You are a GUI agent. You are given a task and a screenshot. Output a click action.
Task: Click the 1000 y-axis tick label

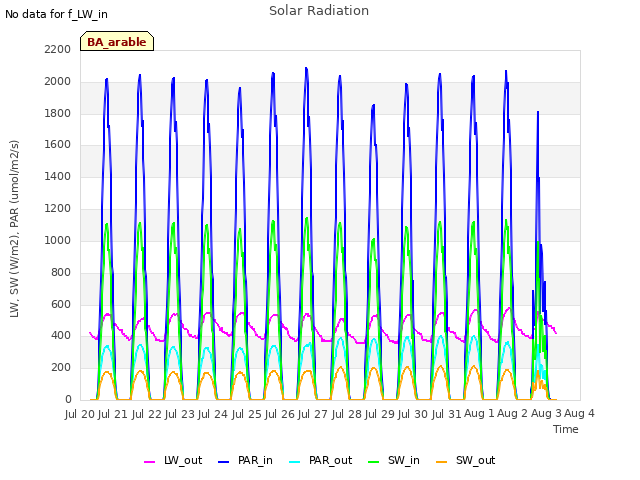point(58,240)
